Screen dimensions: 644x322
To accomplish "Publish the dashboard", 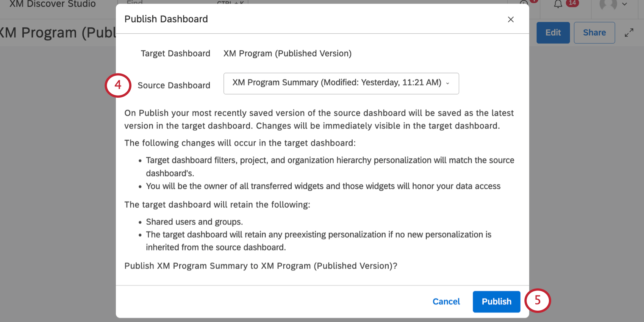I will [x=496, y=302].
